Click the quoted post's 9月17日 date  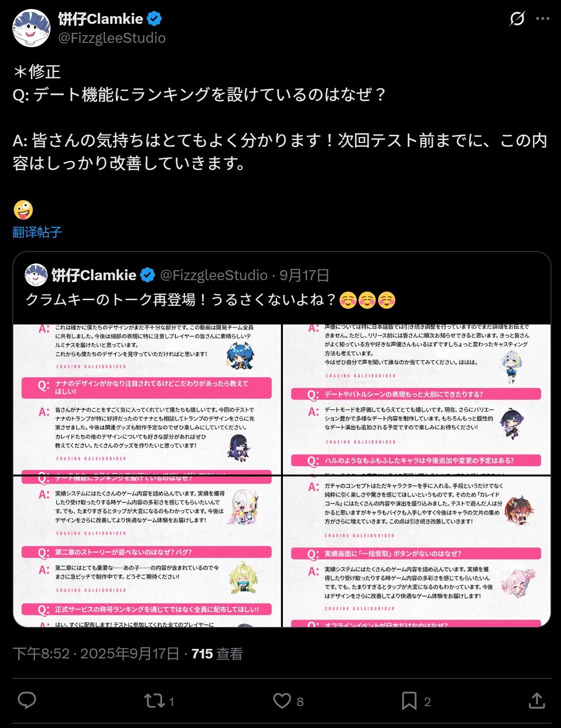(x=304, y=275)
